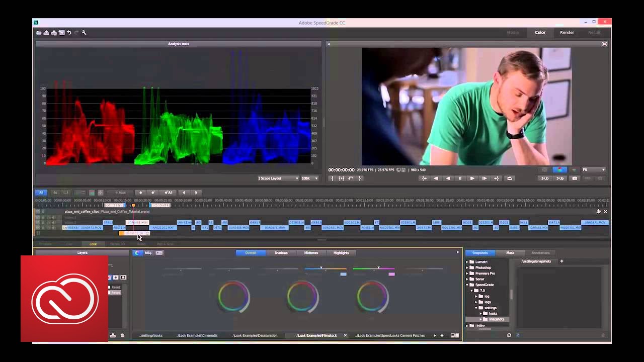Open the 10Bit depth dropdown
The width and height of the screenshot is (644, 362).
pyautogui.click(x=309, y=178)
